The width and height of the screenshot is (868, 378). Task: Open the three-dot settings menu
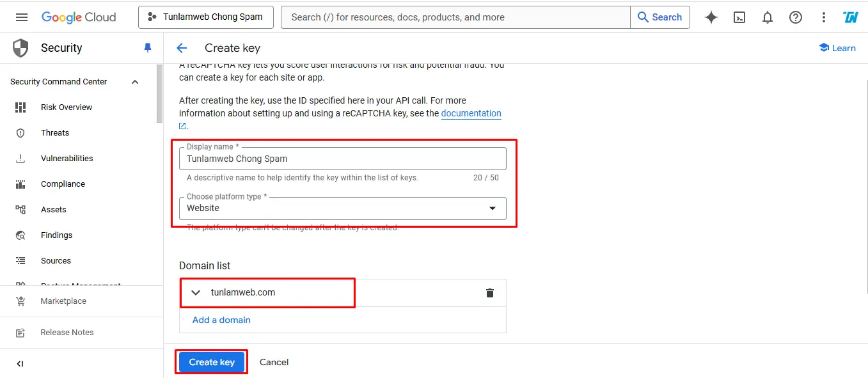[824, 17]
